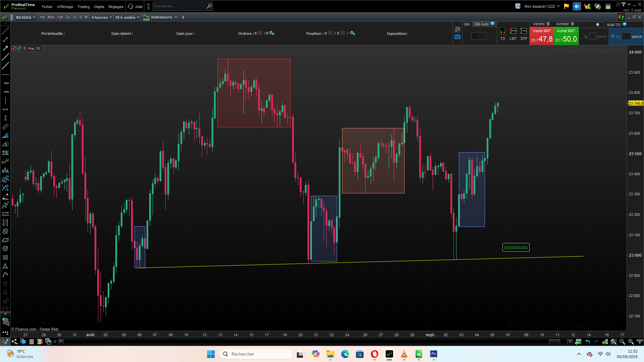Click the TO order icon

tap(502, 31)
